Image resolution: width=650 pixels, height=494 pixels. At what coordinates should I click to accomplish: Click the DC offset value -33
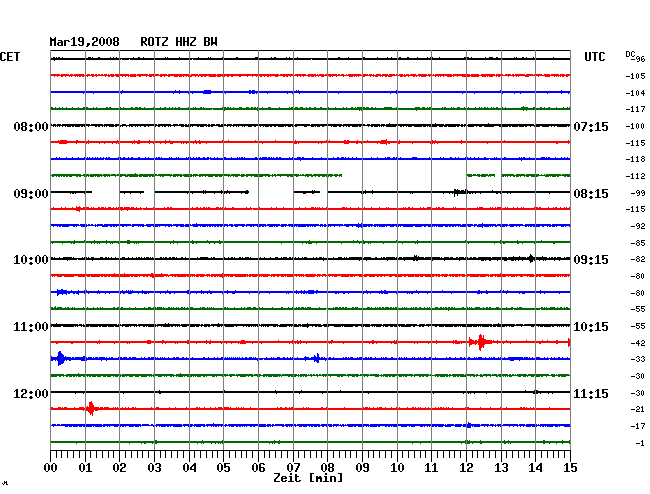pos(637,359)
